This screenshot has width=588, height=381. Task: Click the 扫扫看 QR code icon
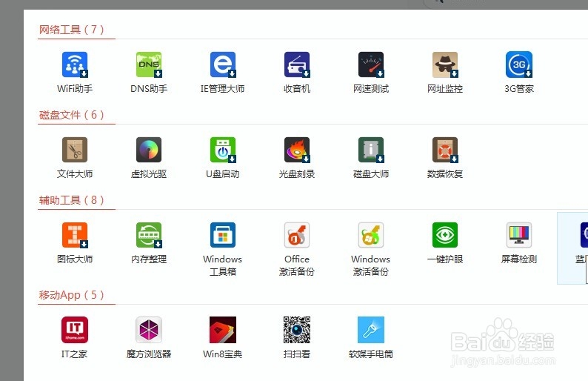[297, 330]
